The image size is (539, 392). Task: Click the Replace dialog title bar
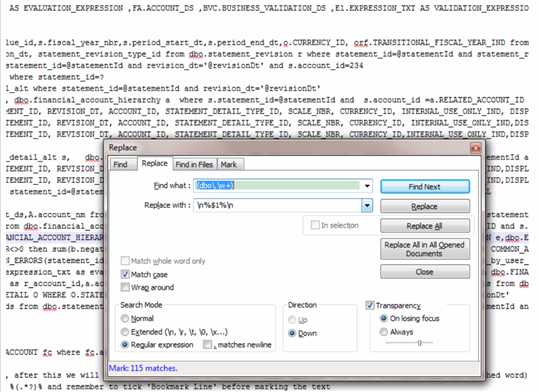pyautogui.click(x=289, y=148)
